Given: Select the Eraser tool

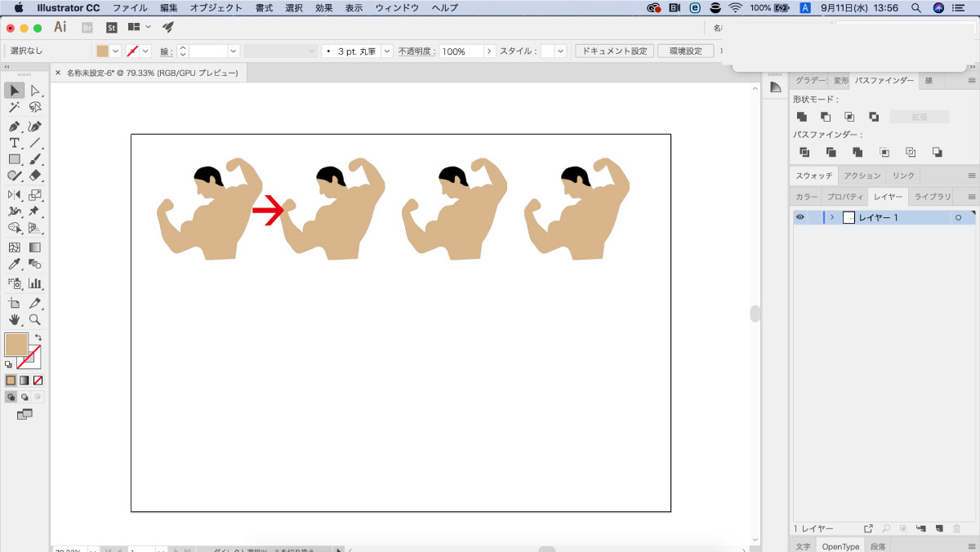Looking at the screenshot, I should point(35,176).
